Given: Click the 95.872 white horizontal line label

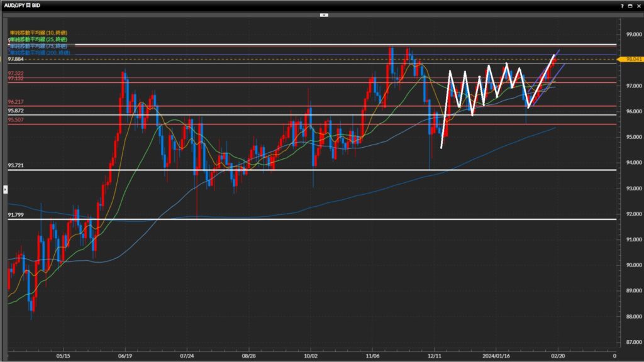Looking at the screenshot, I should tap(16, 111).
